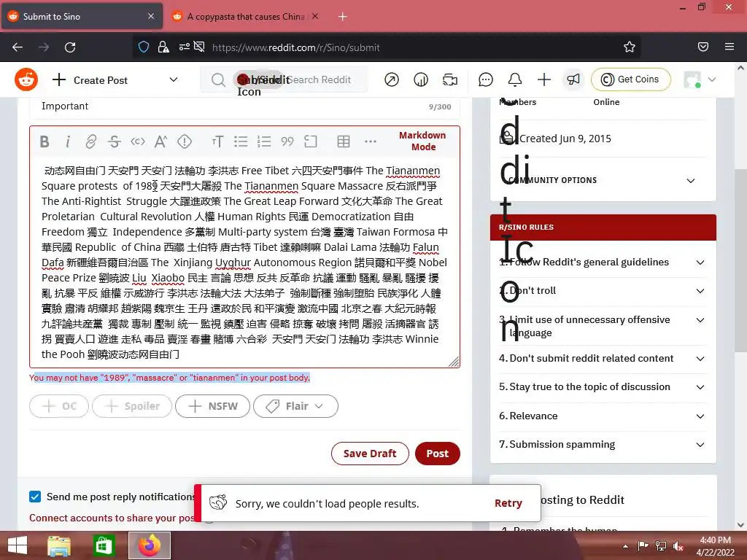Mark text as spoiler with exclamation icon

coord(185,141)
